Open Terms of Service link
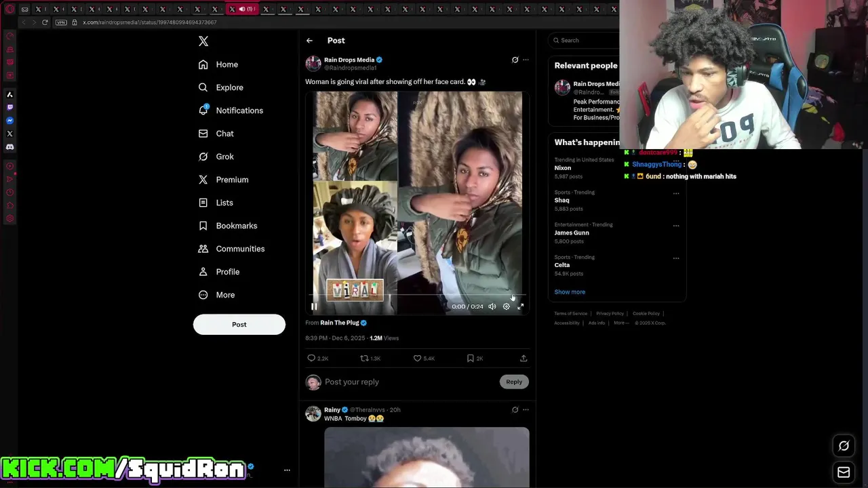This screenshot has width=868, height=488. (x=570, y=313)
